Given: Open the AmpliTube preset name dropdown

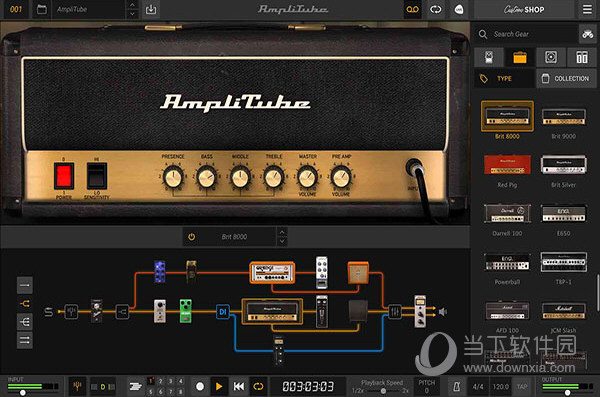Looking at the screenshot, I should pos(88,9).
